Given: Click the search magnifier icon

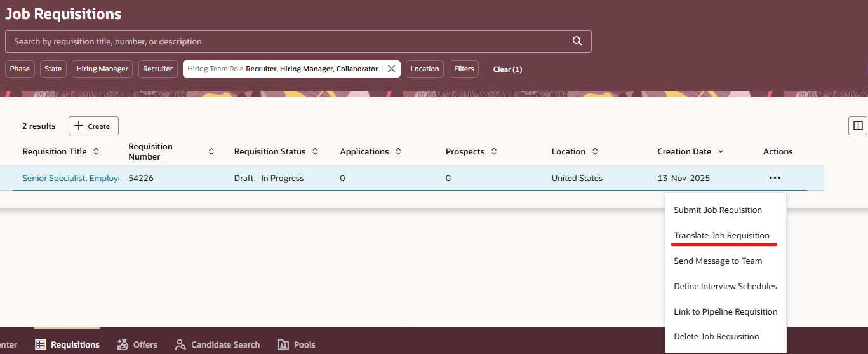Looking at the screenshot, I should pos(577,41).
